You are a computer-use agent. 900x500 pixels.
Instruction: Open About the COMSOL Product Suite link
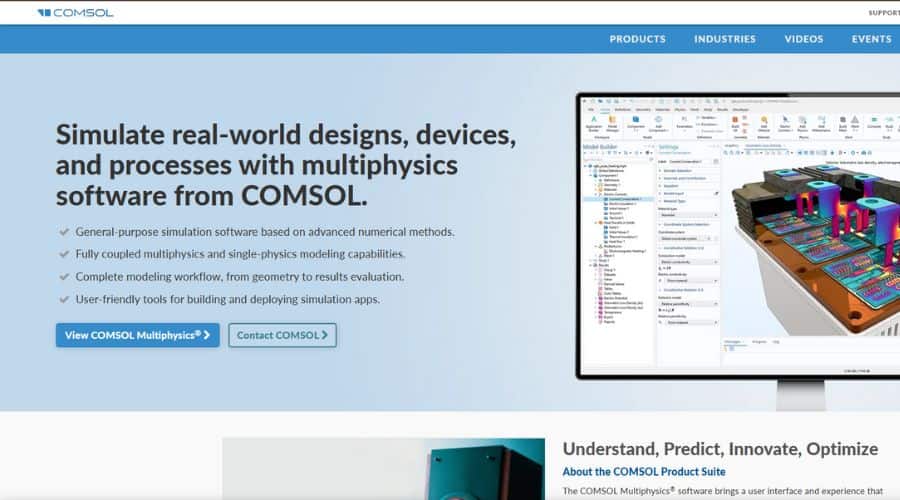(x=643, y=472)
